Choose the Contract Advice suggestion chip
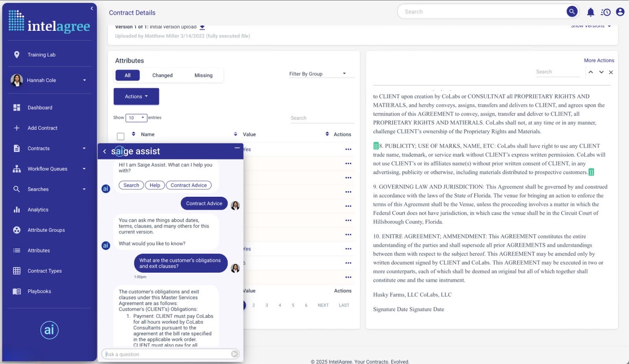This screenshot has height=364, width=629. (x=189, y=185)
